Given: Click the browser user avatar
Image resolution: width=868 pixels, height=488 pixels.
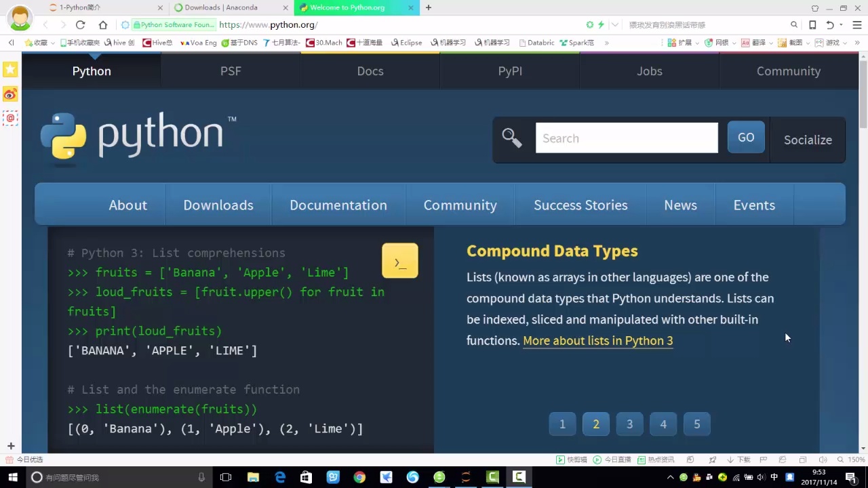Looking at the screenshot, I should (x=20, y=17).
